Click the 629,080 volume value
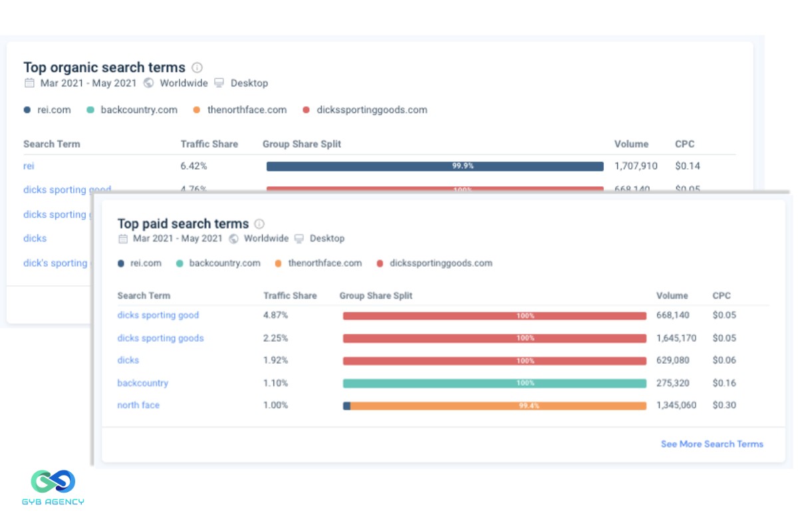This screenshot has height=532, width=798. (x=672, y=360)
